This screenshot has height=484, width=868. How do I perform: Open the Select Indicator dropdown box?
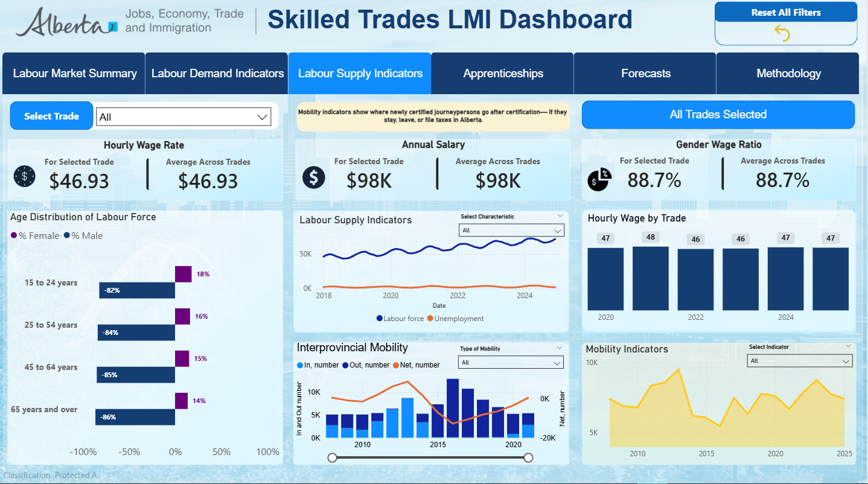click(x=800, y=360)
